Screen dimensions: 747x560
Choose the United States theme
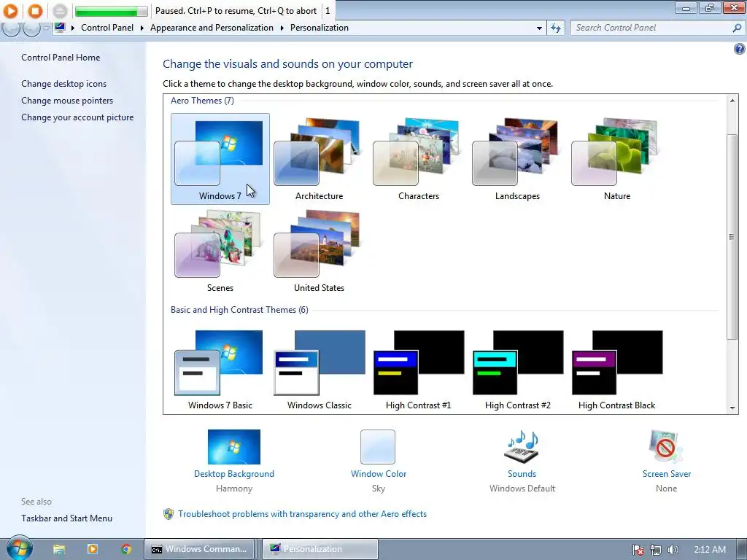(320, 251)
